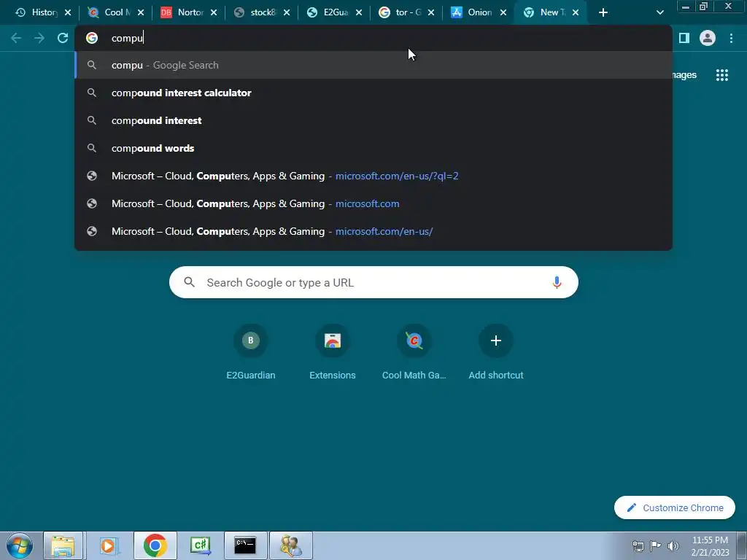The height and width of the screenshot is (560, 747).
Task: Reload the current page
Action: [63, 38]
